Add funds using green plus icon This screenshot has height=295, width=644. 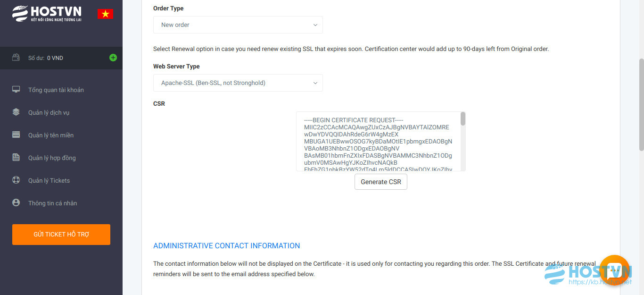[113, 58]
